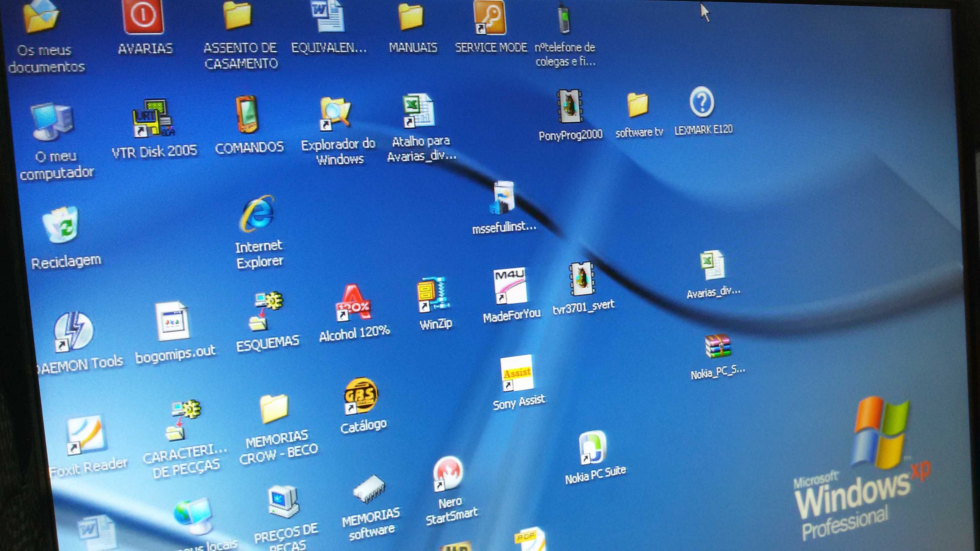Launch the SERVICE MODE shortcut
980x551 pixels.
490,17
